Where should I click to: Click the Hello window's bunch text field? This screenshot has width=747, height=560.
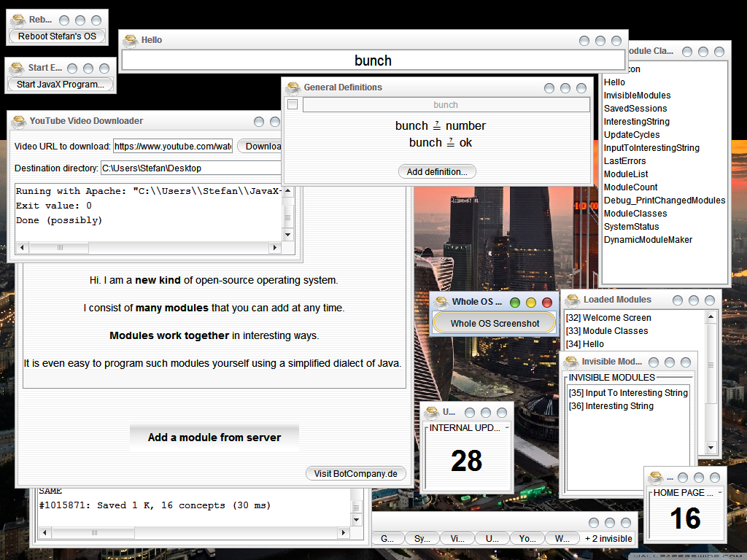click(x=373, y=61)
